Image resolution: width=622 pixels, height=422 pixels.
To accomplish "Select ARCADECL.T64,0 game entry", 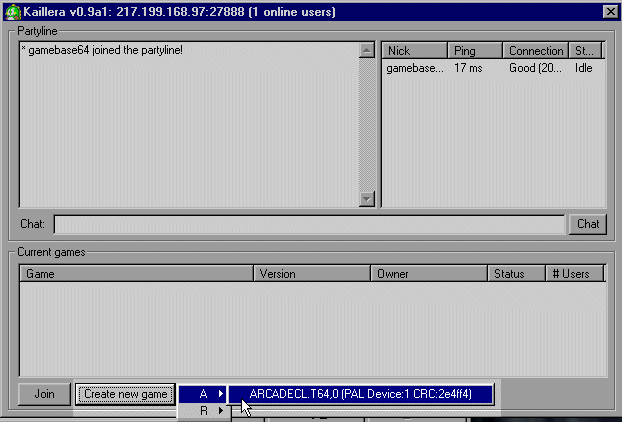I will pyautogui.click(x=361, y=394).
